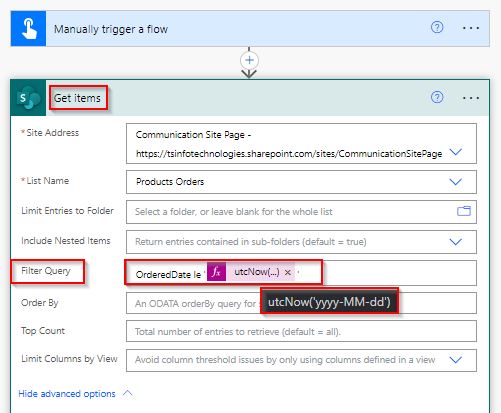The width and height of the screenshot is (501, 413).
Task: Click into the Order By field
Action: (301, 303)
